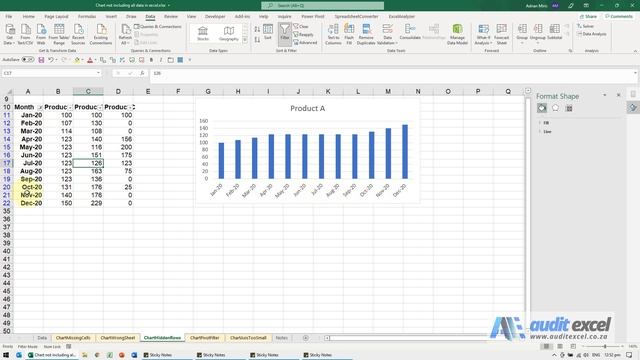640x360 pixels.
Task: Expand the Data Types gallery
Action: 245,40
